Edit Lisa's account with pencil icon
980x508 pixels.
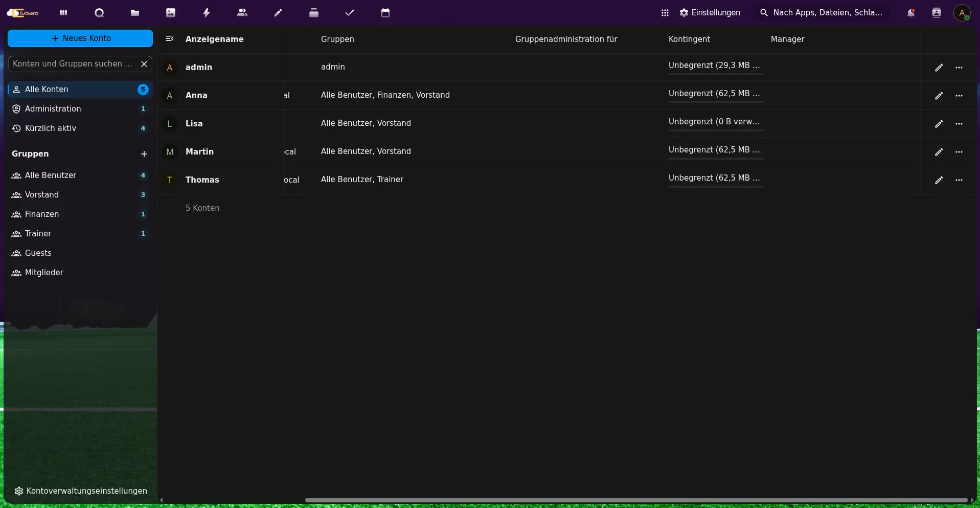click(939, 124)
